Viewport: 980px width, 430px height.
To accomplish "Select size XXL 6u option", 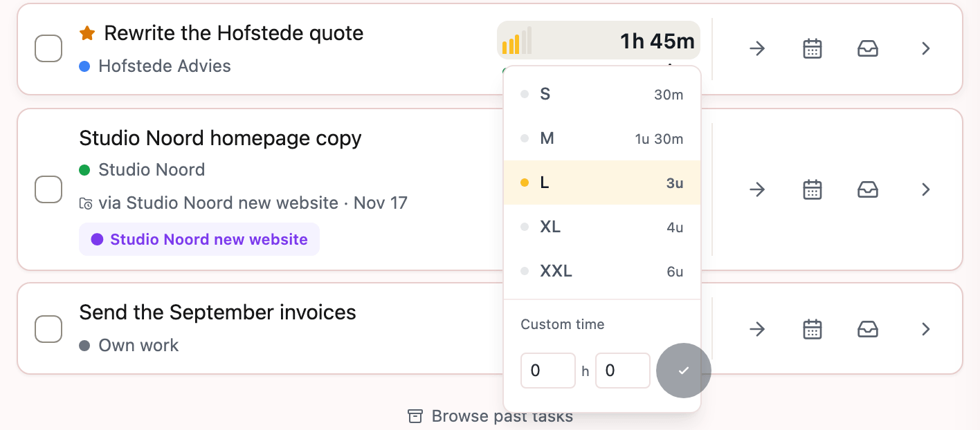I will (602, 272).
